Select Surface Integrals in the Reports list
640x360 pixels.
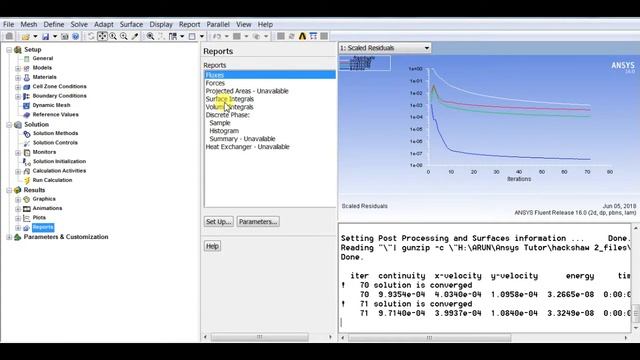click(229, 99)
